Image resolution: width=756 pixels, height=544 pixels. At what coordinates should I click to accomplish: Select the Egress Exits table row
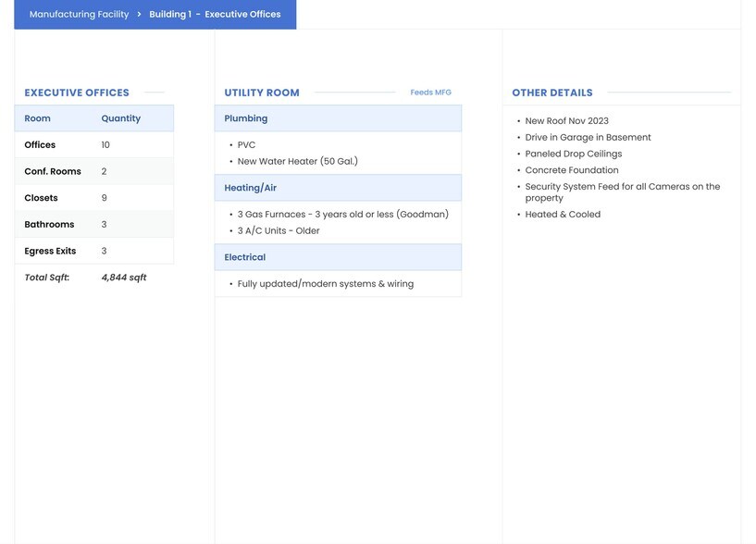point(93,251)
